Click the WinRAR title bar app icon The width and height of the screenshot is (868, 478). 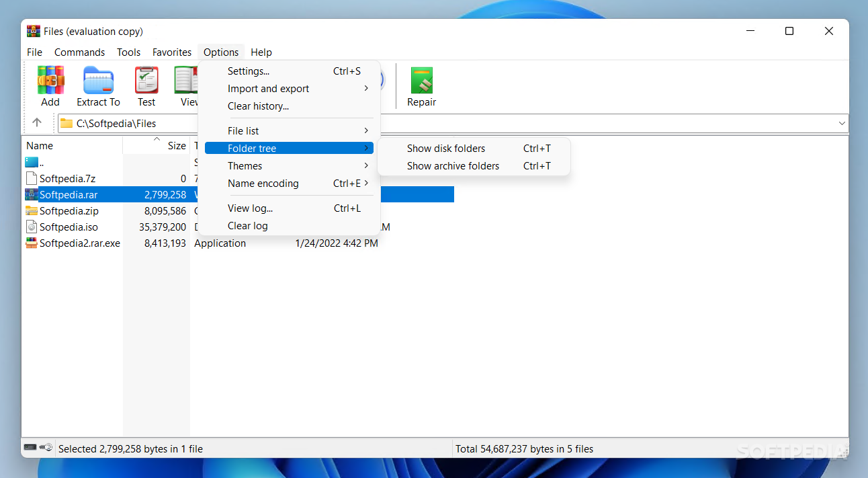(x=34, y=31)
